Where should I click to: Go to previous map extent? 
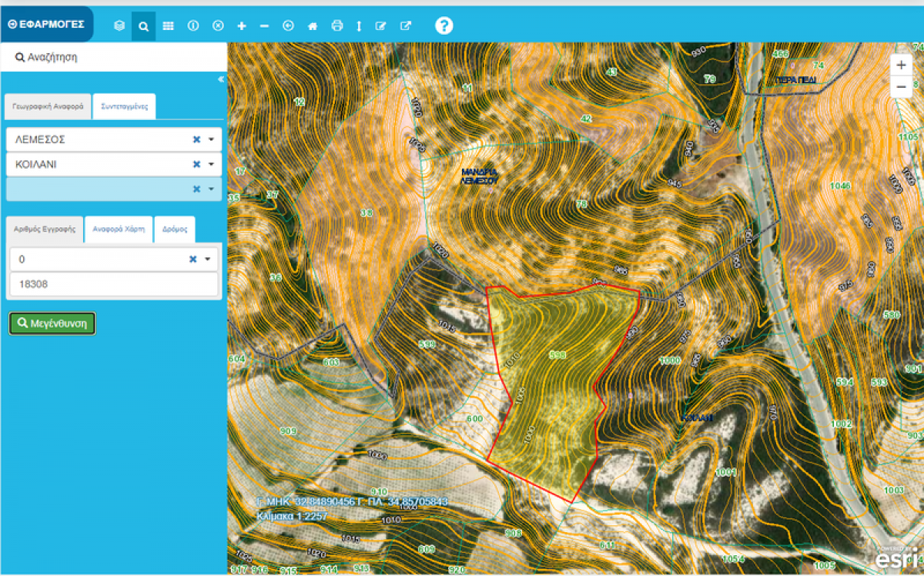tap(288, 26)
